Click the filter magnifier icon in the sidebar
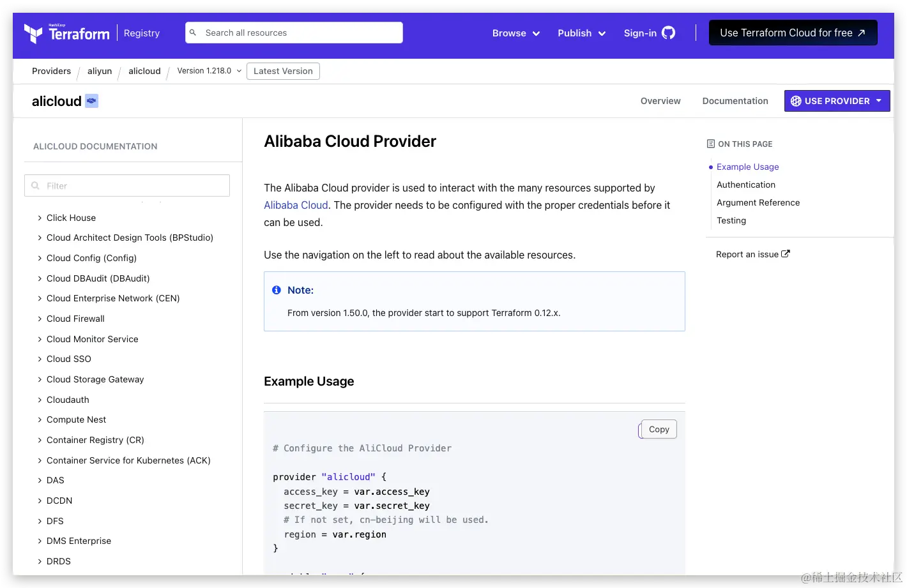Viewport: 907px width, 588px height. coord(36,186)
